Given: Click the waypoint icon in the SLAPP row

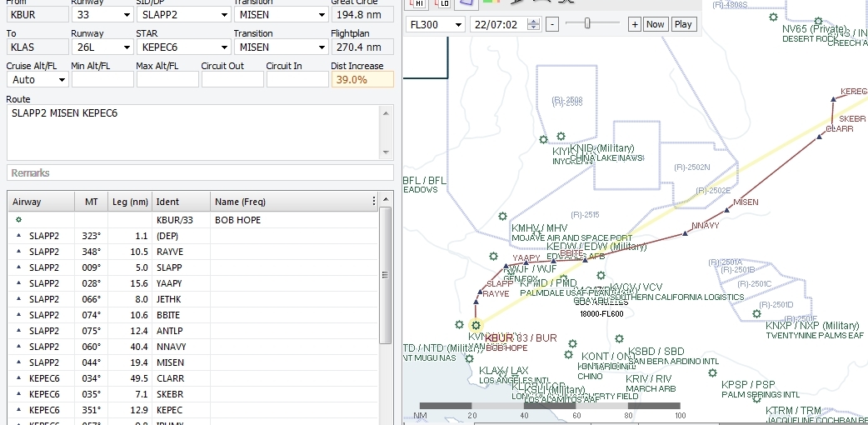Looking at the screenshot, I should coord(19,267).
